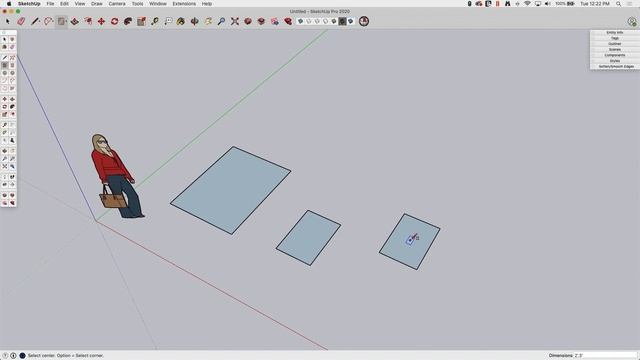Open macOS Spotlight search
The height and width of the screenshot is (360, 640).
click(619, 4)
